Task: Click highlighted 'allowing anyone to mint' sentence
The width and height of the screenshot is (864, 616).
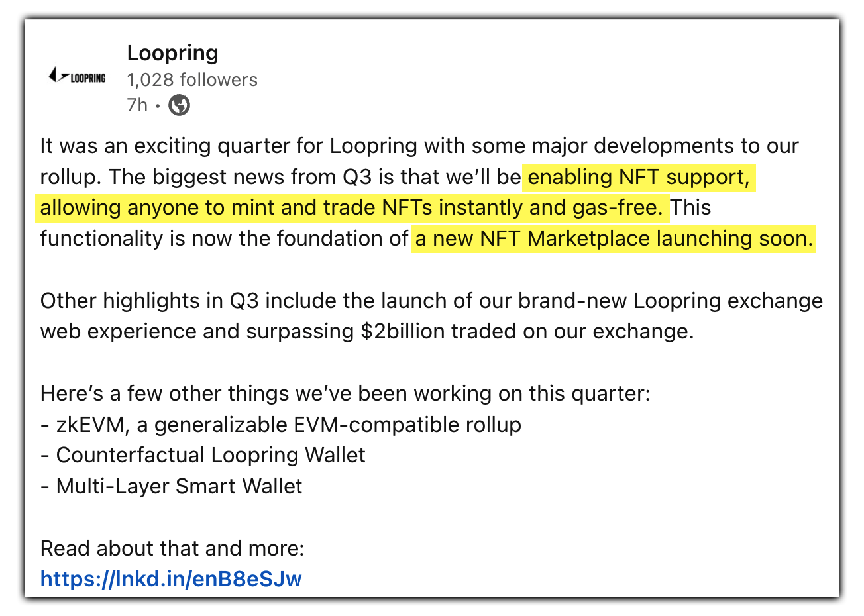Action: 352,207
